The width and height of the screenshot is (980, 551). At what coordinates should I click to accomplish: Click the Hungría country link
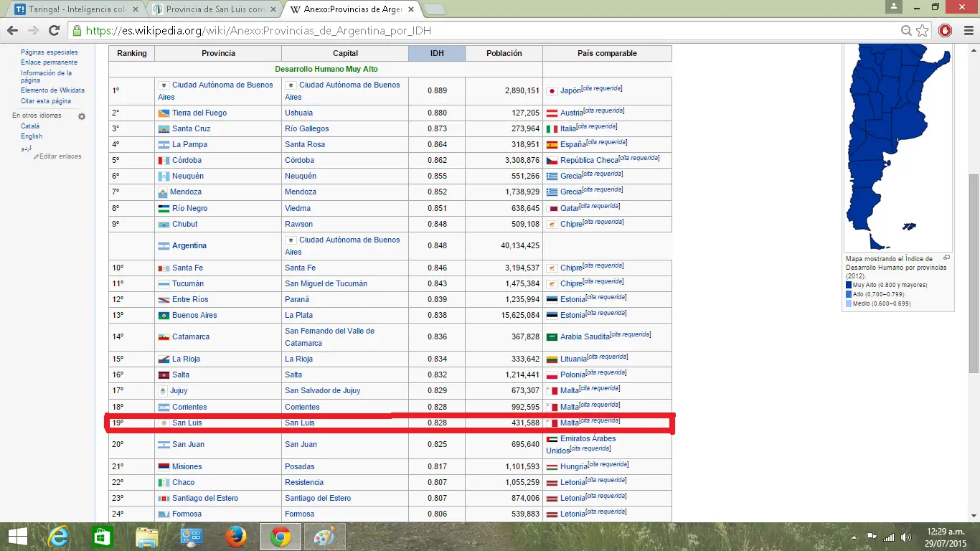click(573, 467)
